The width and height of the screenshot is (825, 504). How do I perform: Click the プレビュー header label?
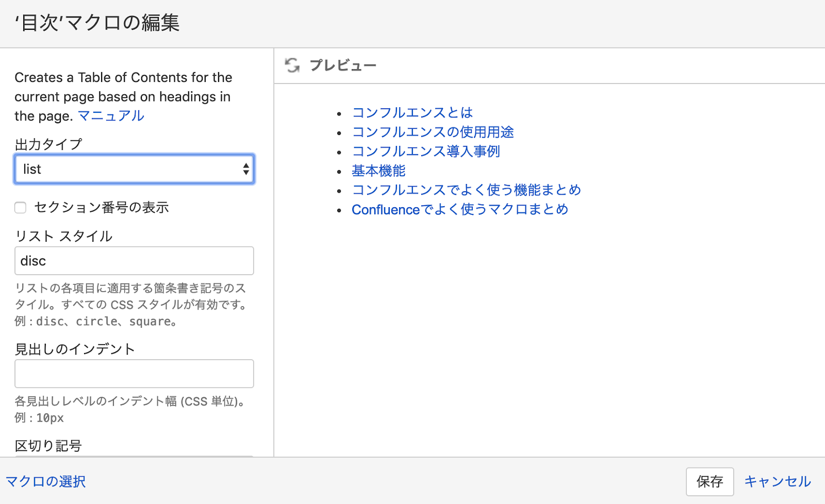click(343, 65)
